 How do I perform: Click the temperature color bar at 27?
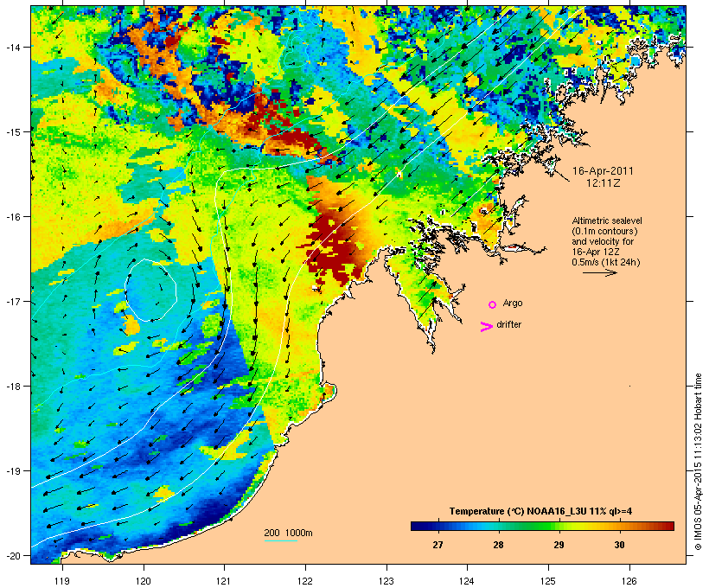[438, 526]
